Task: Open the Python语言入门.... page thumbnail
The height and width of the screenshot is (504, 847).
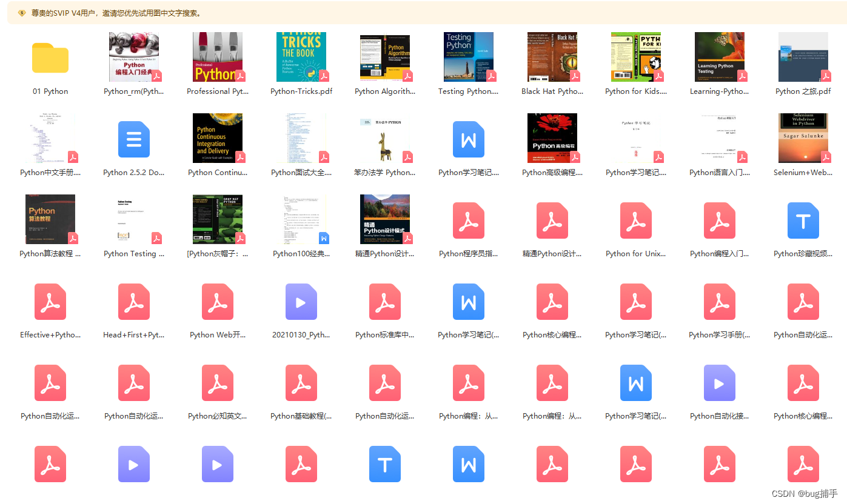Action: point(720,138)
